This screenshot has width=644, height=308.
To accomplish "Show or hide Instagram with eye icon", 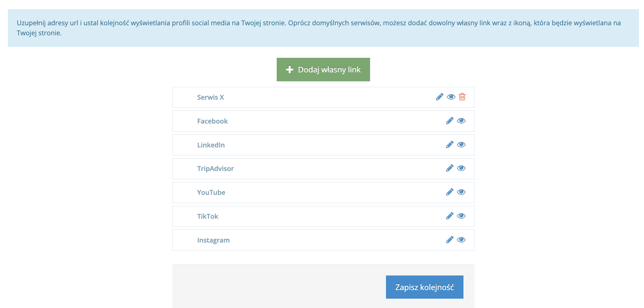I will (x=461, y=240).
